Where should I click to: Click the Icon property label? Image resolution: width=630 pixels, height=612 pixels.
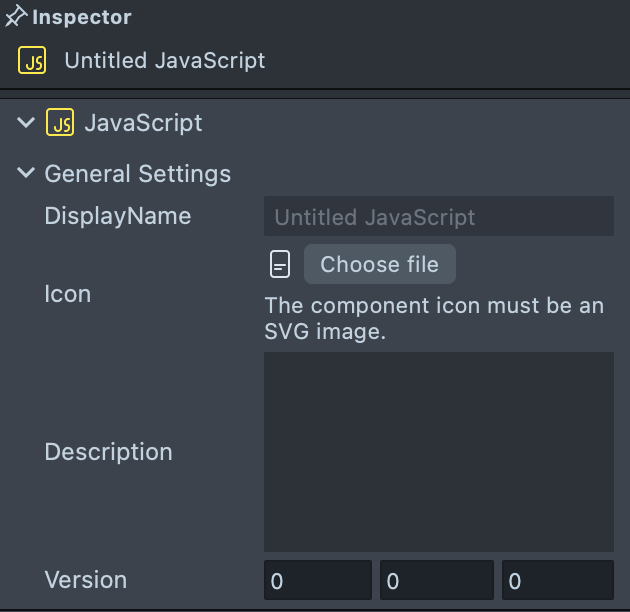[68, 294]
